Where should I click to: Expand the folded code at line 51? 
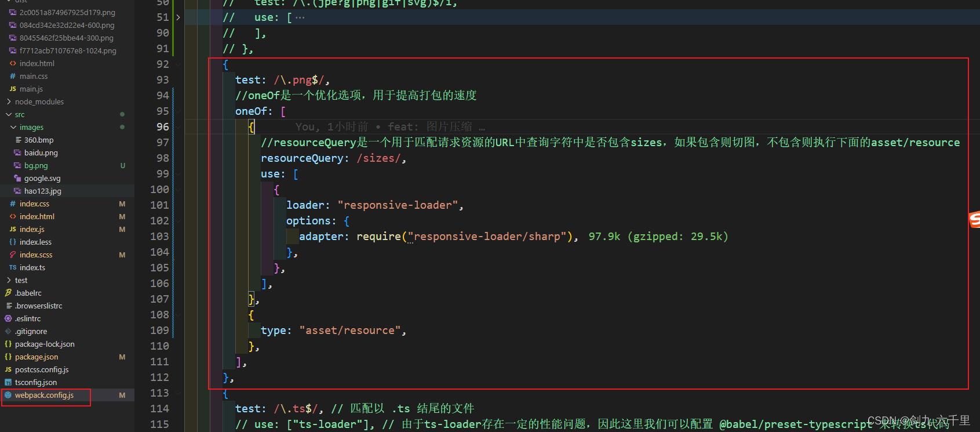point(178,17)
